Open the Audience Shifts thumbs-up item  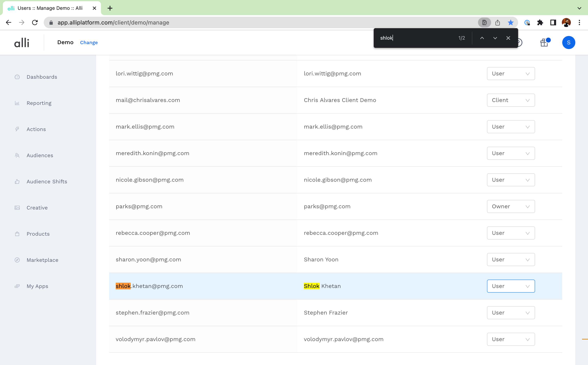(x=47, y=181)
